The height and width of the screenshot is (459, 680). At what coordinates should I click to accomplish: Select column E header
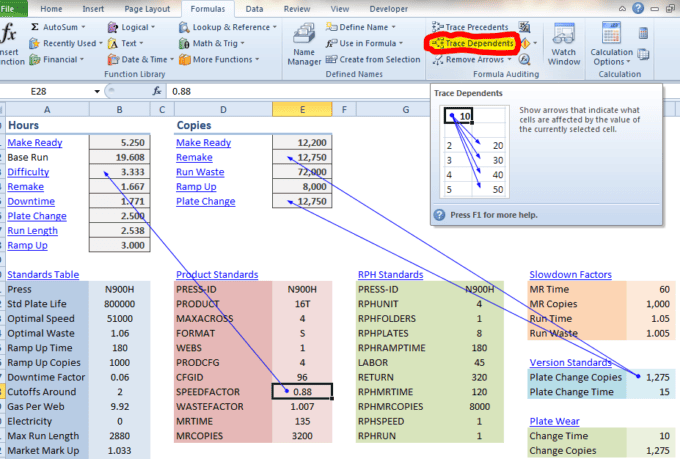tap(302, 109)
